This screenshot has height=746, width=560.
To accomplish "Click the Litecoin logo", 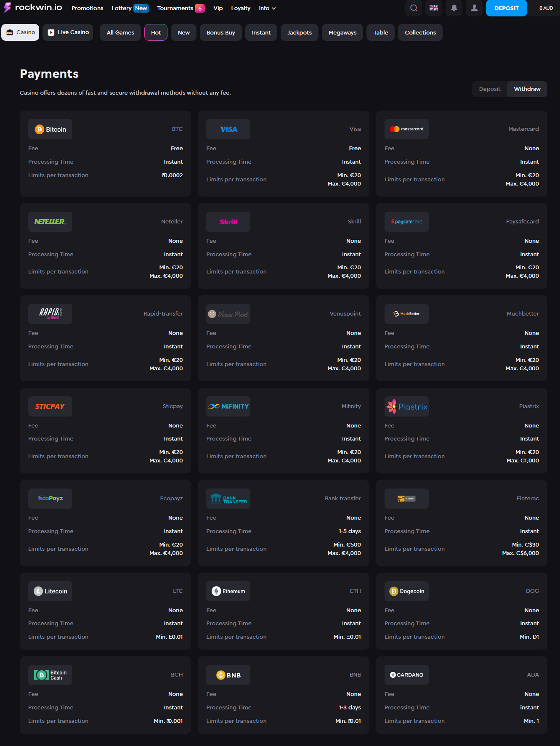I will click(50, 591).
